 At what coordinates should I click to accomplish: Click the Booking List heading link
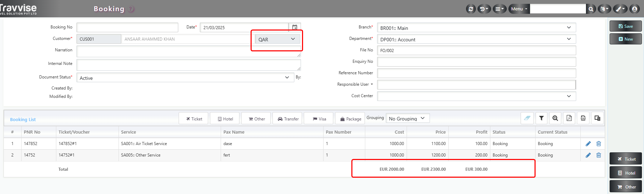tap(23, 119)
